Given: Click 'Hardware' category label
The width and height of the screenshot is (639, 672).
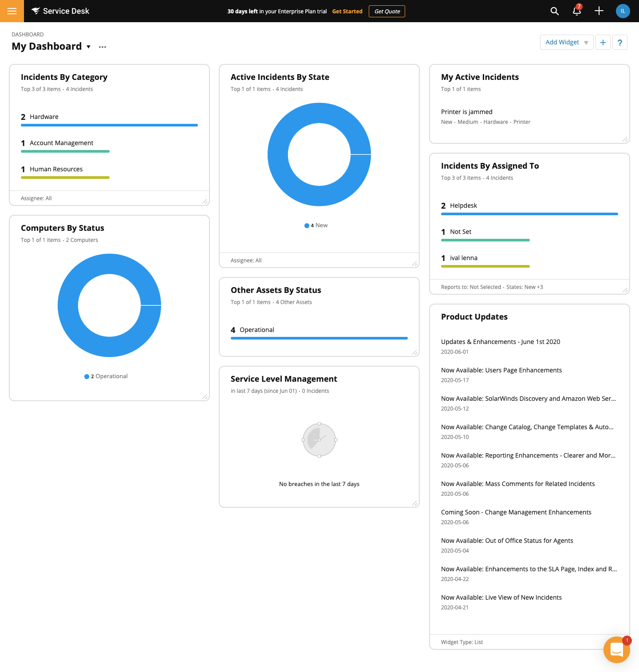Looking at the screenshot, I should click(44, 117).
